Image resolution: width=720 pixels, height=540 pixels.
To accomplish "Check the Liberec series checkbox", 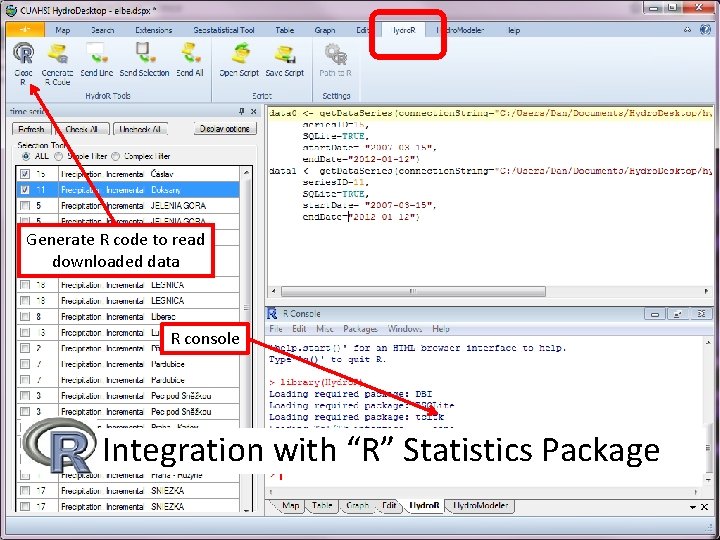I will click(25, 317).
